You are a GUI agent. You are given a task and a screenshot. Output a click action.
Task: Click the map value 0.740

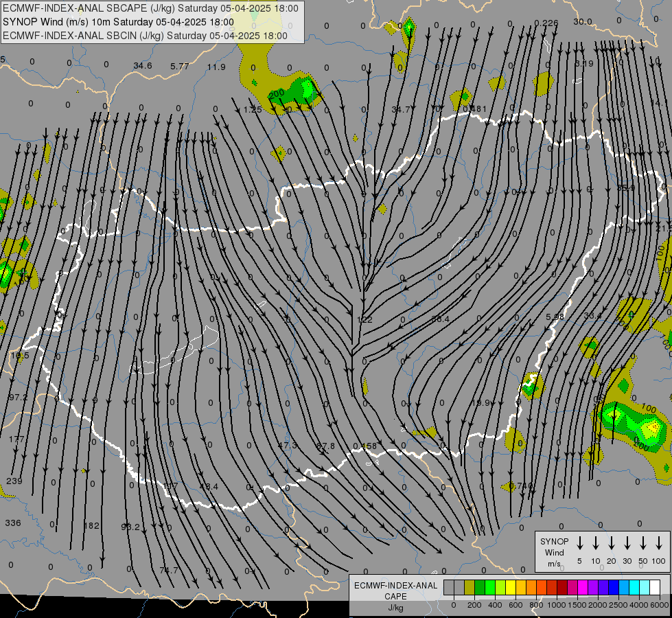click(x=522, y=485)
